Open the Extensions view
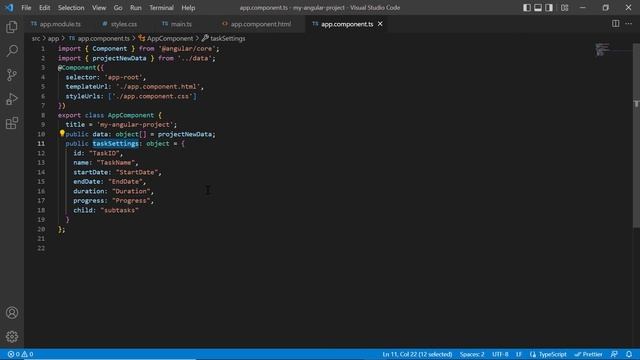The image size is (640, 360). [12, 123]
